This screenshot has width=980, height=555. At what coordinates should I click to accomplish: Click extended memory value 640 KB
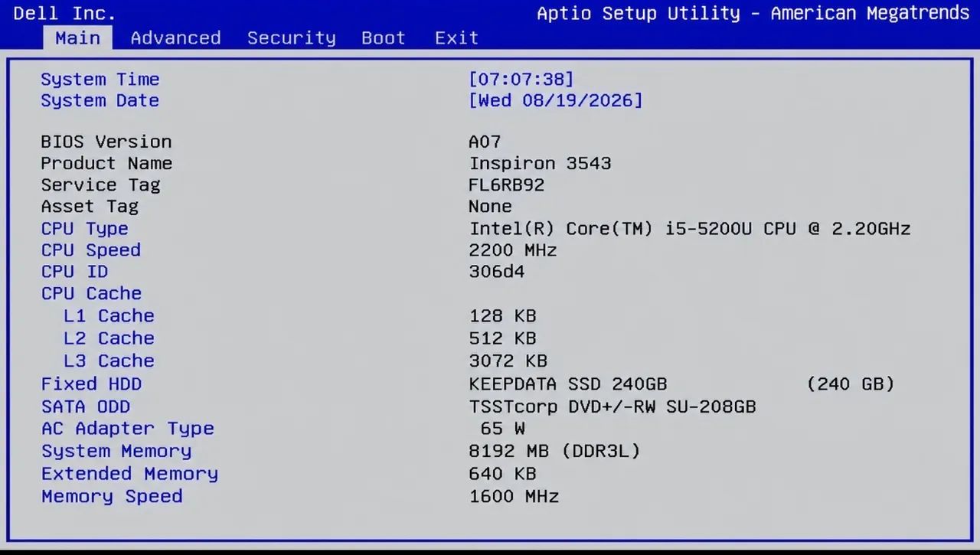[x=502, y=474]
